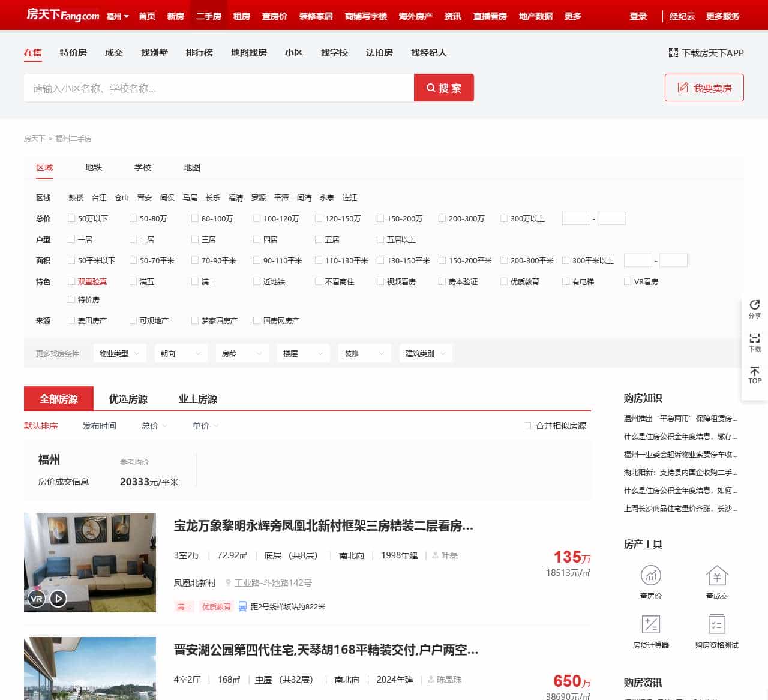Viewport: 768px width, 700px height.
Task: Click the 凤凰北新村 community name
Action: pos(195,582)
